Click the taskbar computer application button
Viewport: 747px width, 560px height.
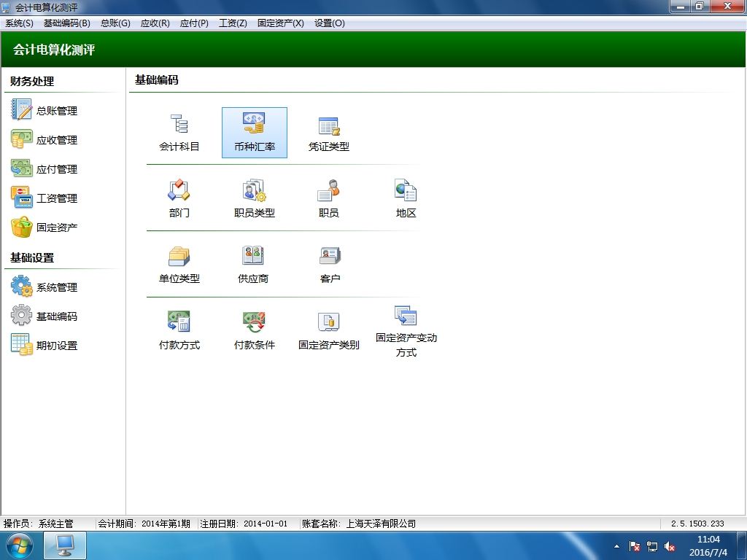point(65,545)
